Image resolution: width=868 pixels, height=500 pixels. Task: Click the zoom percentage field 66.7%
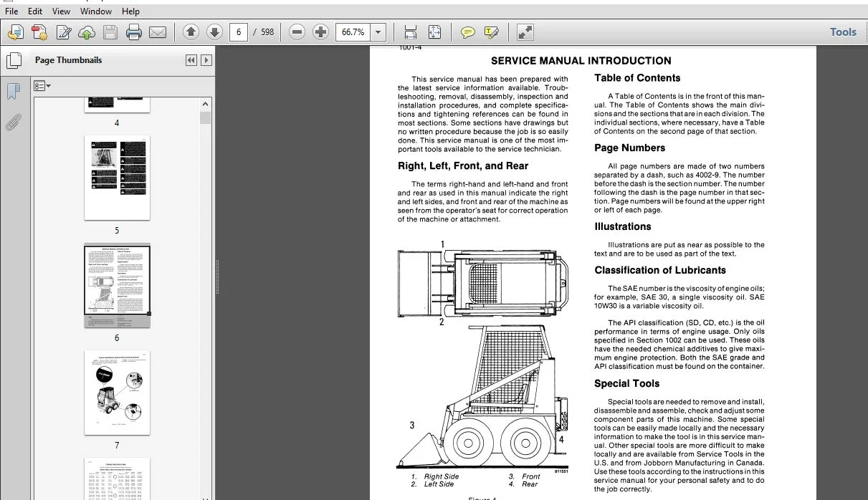coord(353,32)
